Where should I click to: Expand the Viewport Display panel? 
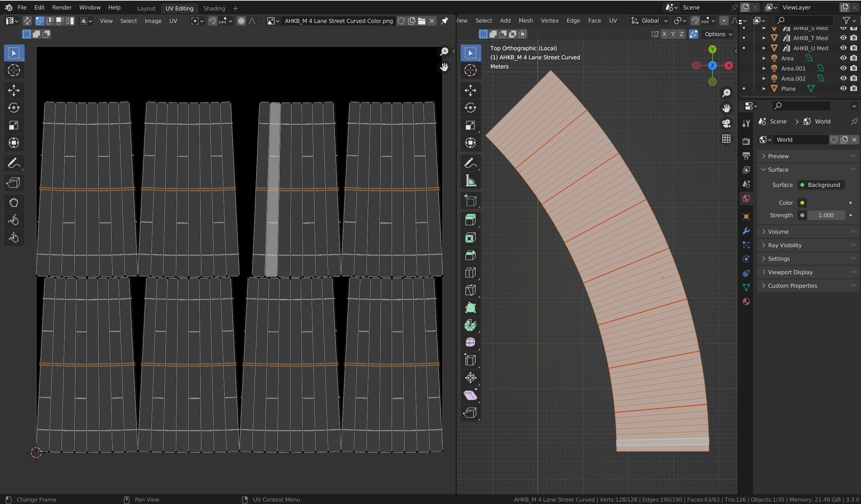pos(808,272)
